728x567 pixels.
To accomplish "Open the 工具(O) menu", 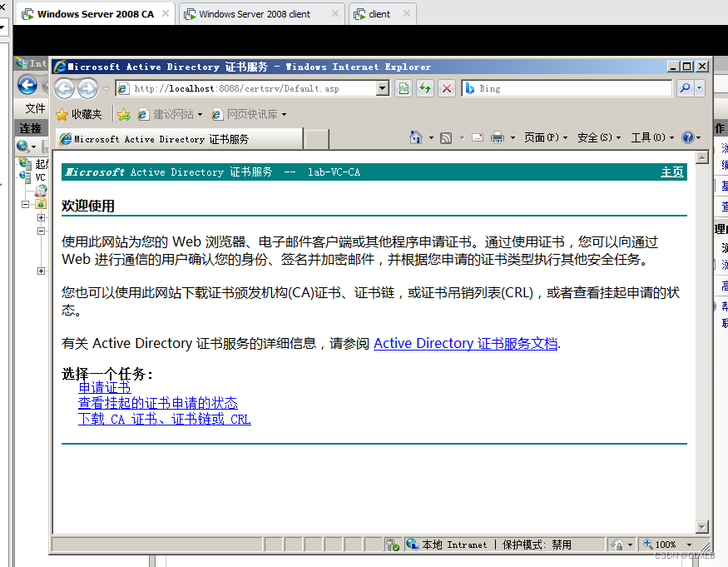I will 651,137.
